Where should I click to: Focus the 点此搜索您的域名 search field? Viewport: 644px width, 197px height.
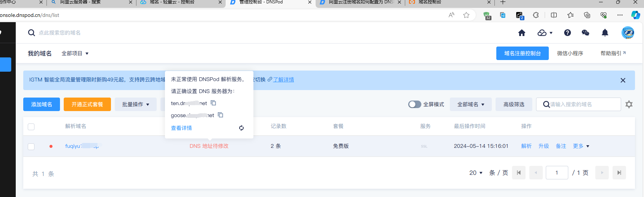(x=60, y=33)
